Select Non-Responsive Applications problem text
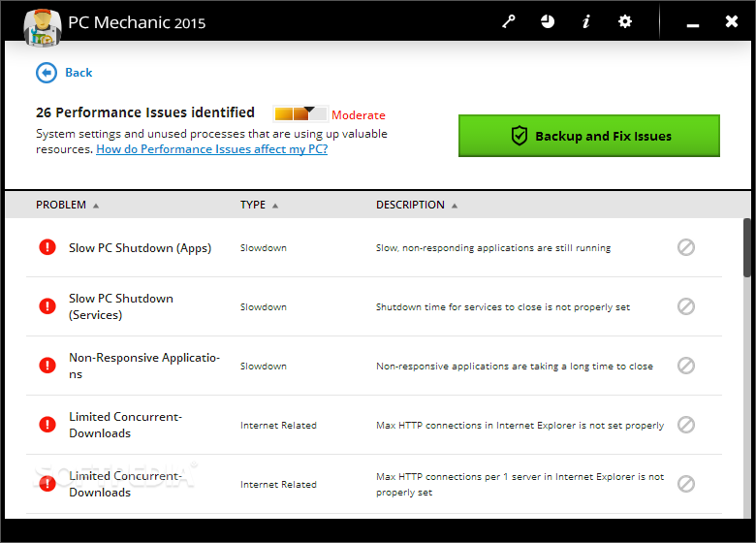The height and width of the screenshot is (543, 756). tap(144, 366)
